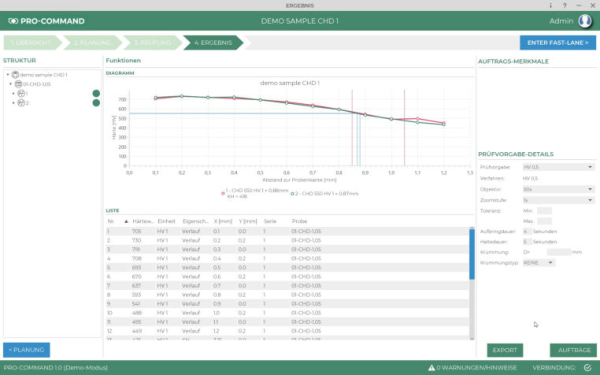
Task: Open the Prüfvorgabe HV 0.5 dropdown
Action: pos(559,167)
